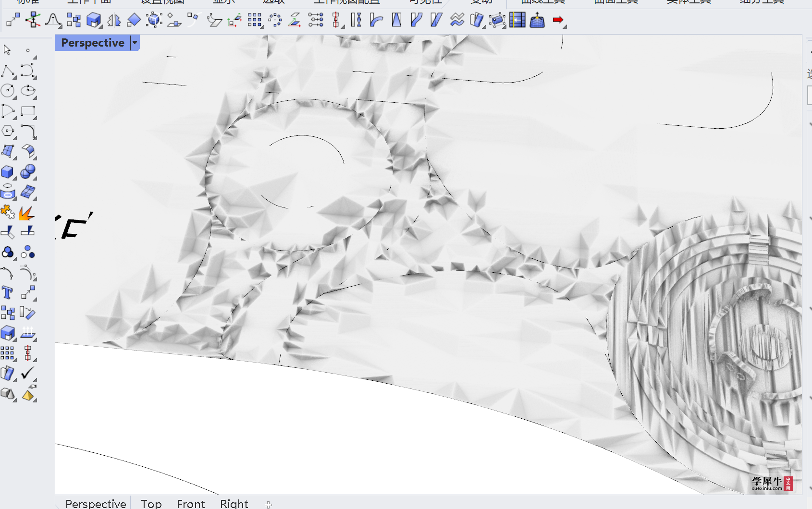Select the single Point tool
Viewport: 812px width, 509px height.
[28, 50]
